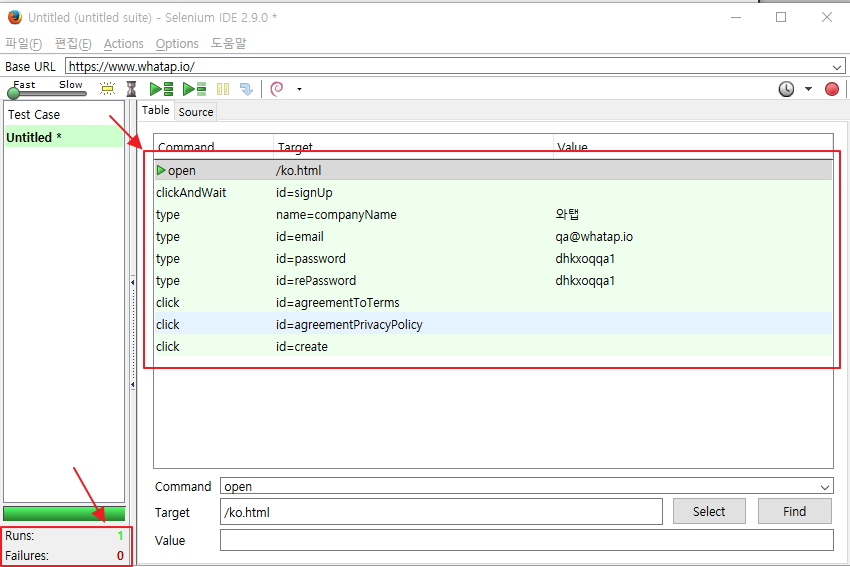The width and height of the screenshot is (850, 567).
Task: Open the Actions menu
Action: (x=124, y=43)
